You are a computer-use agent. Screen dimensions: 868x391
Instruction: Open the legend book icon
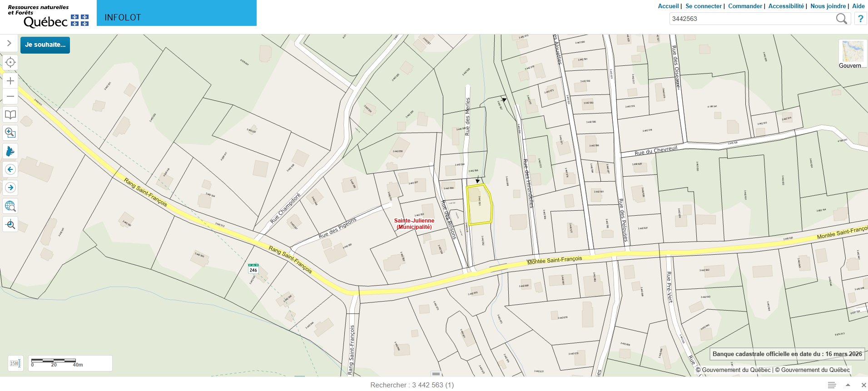click(x=10, y=115)
